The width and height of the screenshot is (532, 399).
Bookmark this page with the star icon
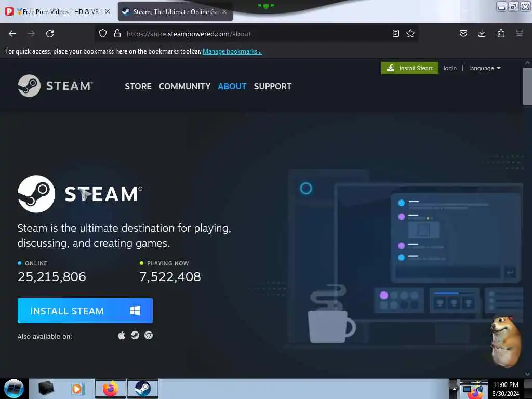[x=410, y=33]
